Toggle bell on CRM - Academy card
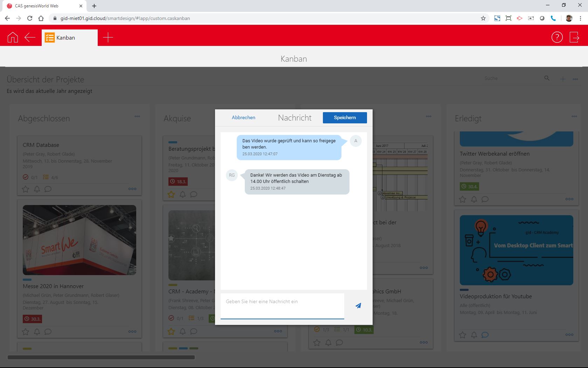Viewport: 588px width, 368px height. (182, 331)
